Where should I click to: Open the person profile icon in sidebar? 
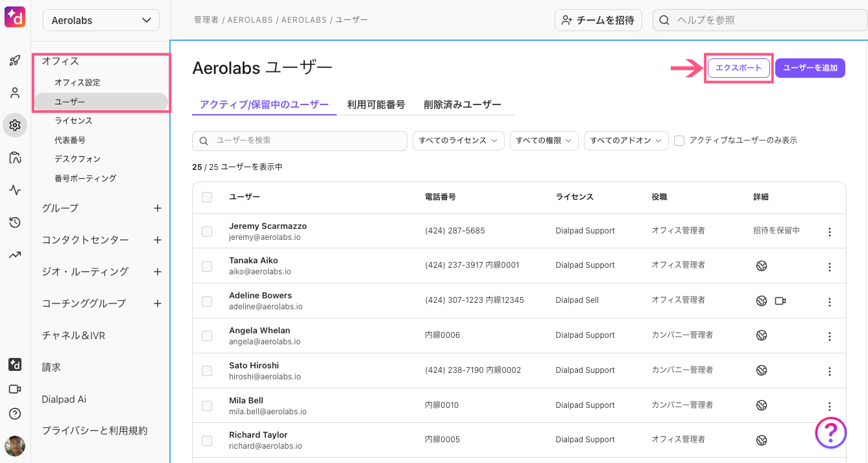pos(15,93)
